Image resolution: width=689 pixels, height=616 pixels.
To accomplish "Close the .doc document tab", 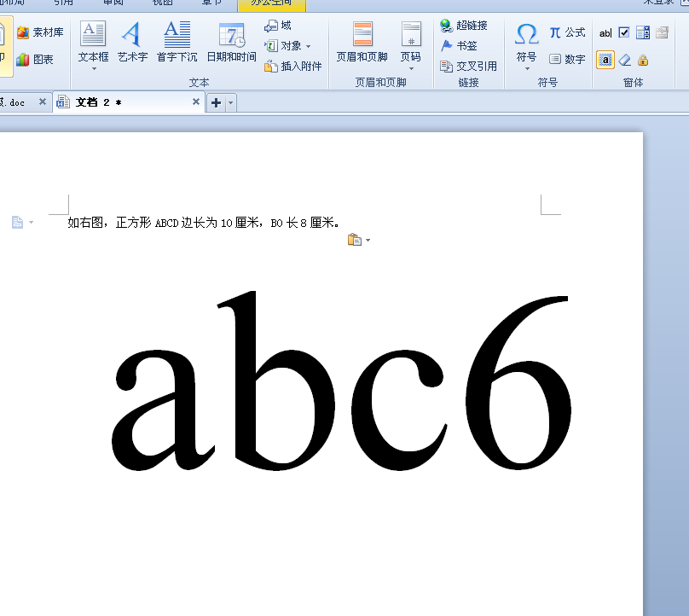I will click(x=42, y=102).
